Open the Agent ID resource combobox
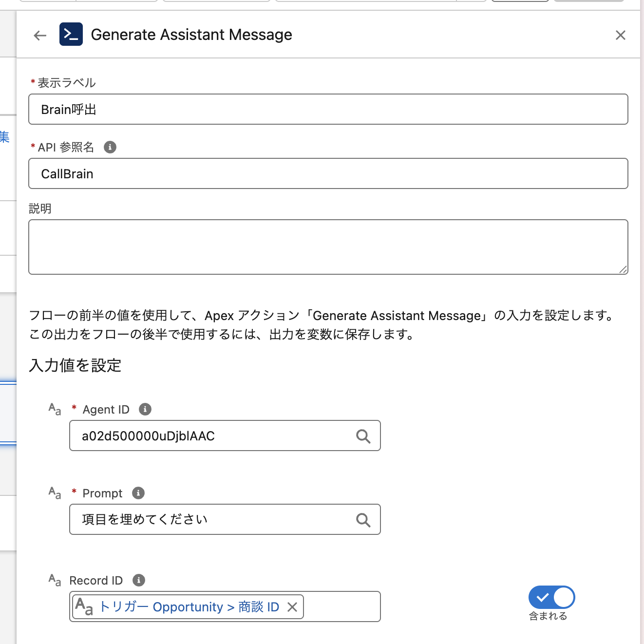The width and height of the screenshot is (644, 644). [214, 436]
